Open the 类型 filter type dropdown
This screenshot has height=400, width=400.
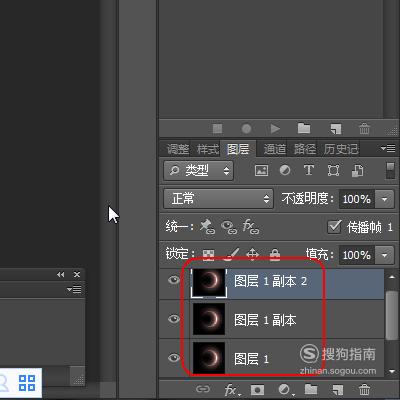pyautogui.click(x=199, y=171)
